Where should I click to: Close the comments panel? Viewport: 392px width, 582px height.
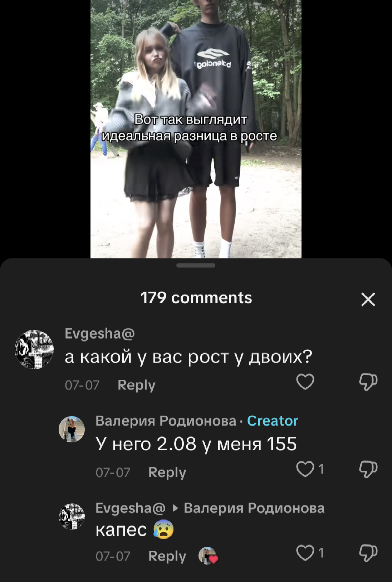point(368,299)
